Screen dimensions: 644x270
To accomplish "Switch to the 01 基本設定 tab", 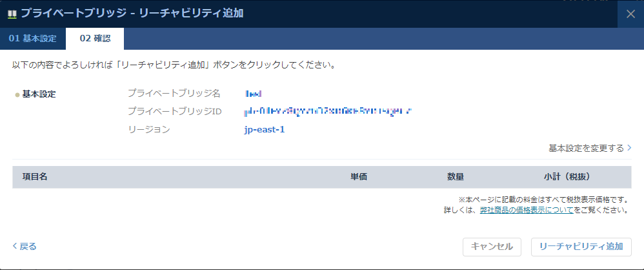I will 32,39.
